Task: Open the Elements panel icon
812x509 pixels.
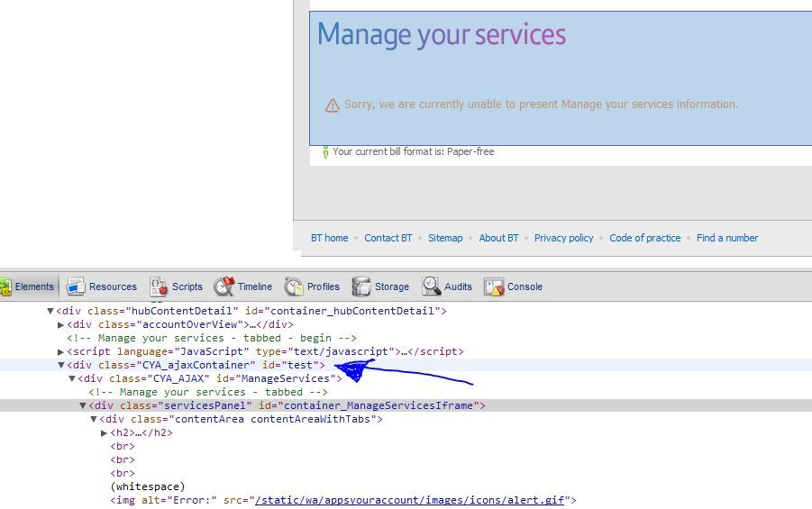Action: (x=5, y=286)
